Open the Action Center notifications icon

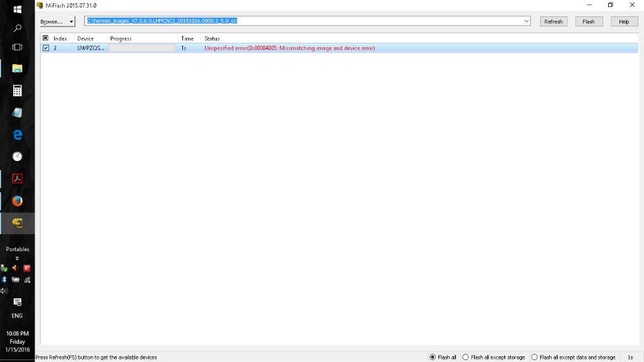17,302
